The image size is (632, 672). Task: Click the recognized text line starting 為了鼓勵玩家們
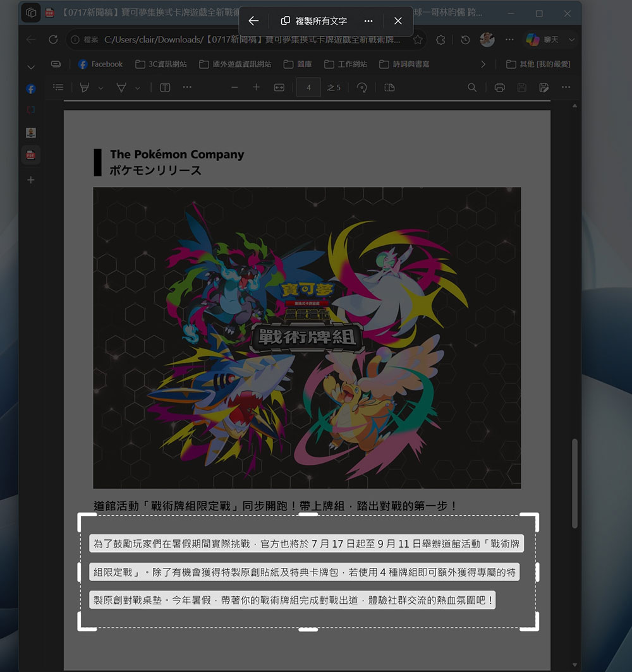click(x=307, y=544)
